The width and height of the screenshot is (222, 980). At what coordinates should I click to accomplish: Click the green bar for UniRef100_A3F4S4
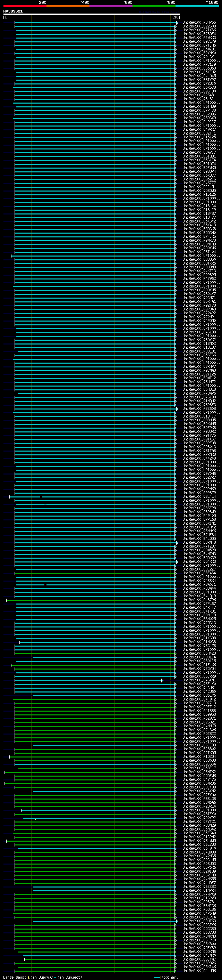pyautogui.click(x=96, y=573)
